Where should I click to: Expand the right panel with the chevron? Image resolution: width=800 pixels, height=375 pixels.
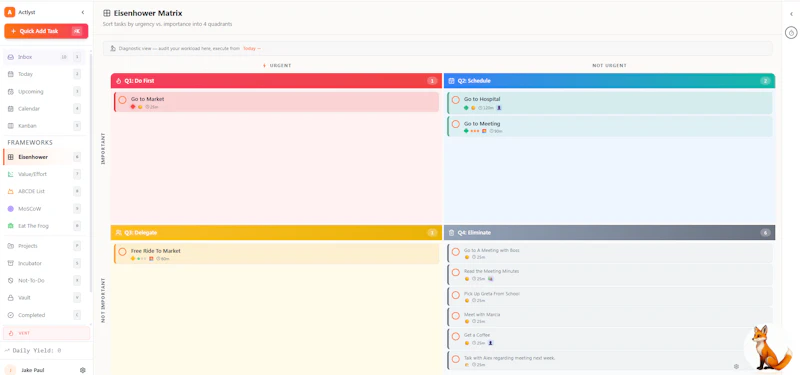791,14
